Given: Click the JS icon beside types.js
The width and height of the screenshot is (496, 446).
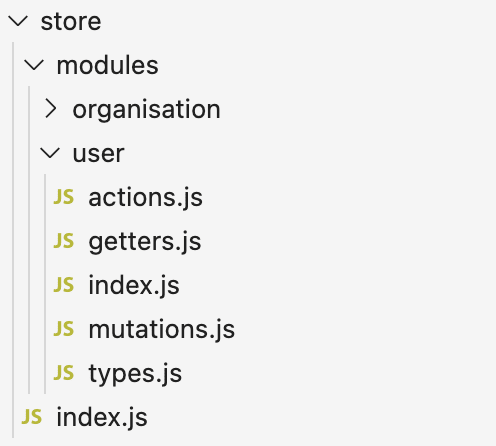Looking at the screenshot, I should coord(64,373).
